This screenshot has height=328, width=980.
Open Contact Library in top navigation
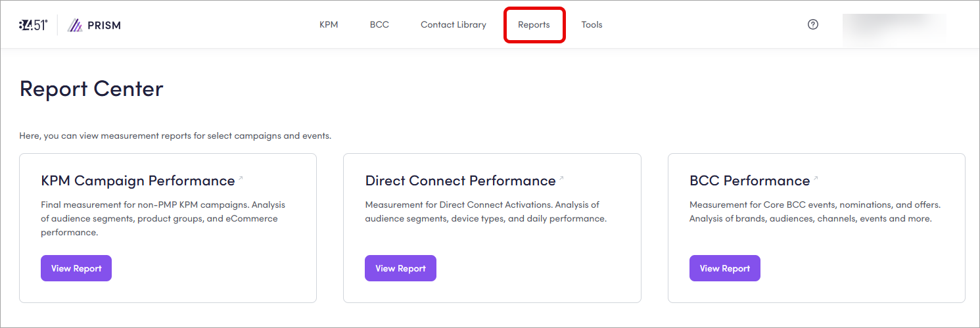point(454,25)
